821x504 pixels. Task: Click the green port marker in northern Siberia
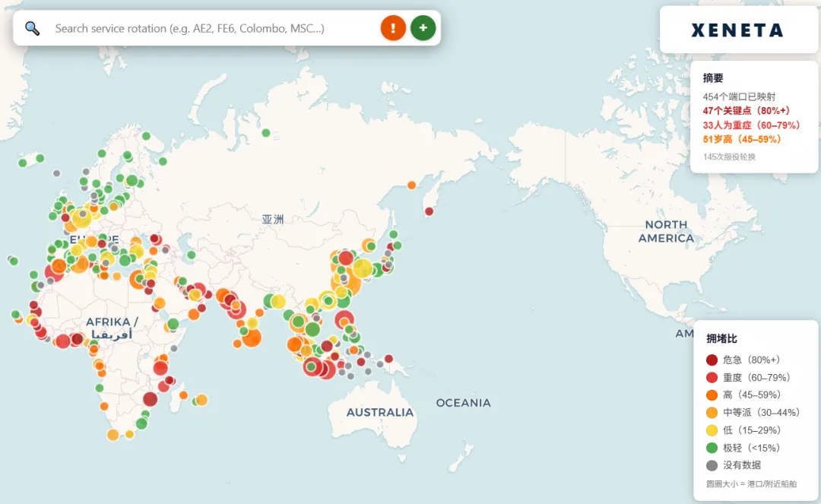pos(266,133)
